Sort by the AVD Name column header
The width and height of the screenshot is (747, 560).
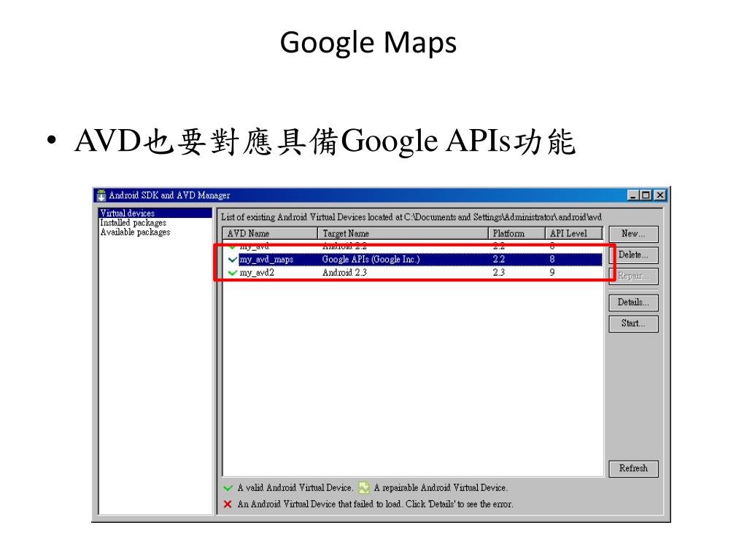(270, 233)
